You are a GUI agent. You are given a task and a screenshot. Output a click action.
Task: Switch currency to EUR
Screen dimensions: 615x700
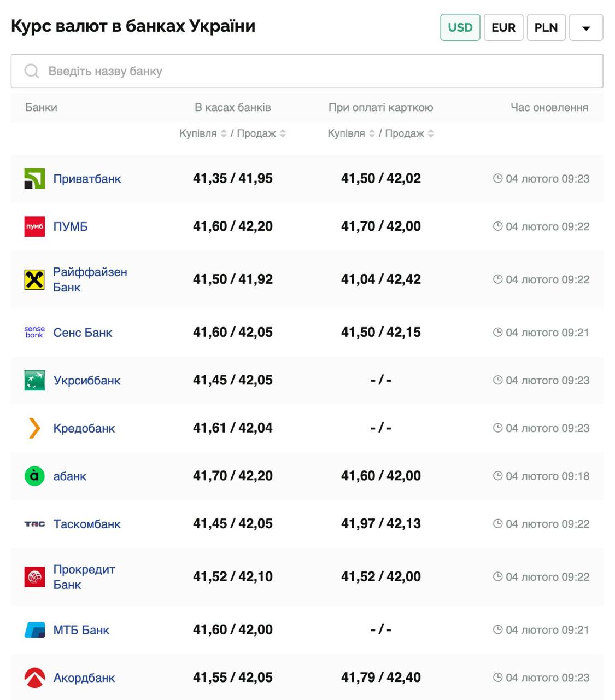click(503, 27)
